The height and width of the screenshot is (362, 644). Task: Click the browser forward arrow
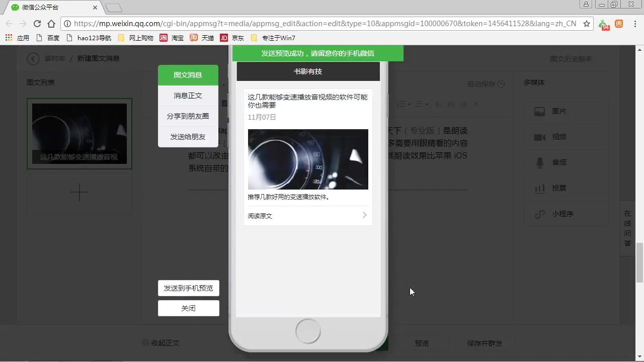23,24
